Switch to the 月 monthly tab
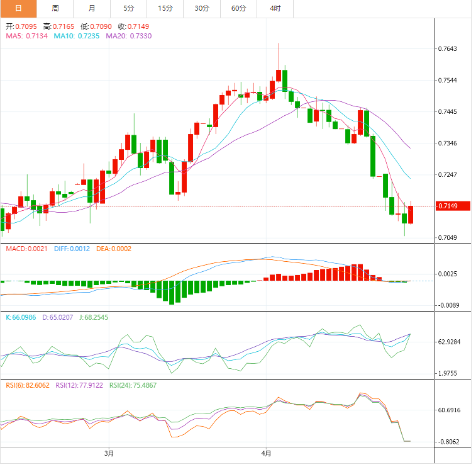 tap(92, 9)
